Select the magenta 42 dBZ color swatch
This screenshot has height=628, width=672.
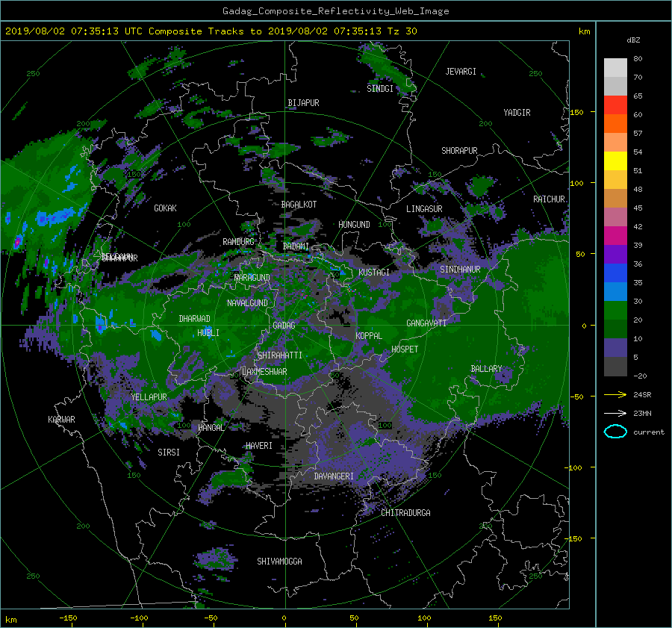pos(615,235)
